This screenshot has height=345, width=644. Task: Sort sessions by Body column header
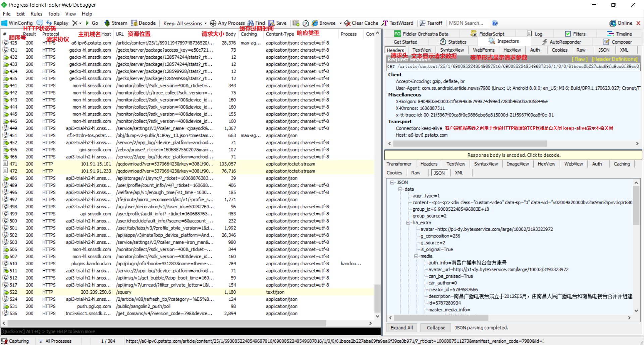[x=230, y=34]
